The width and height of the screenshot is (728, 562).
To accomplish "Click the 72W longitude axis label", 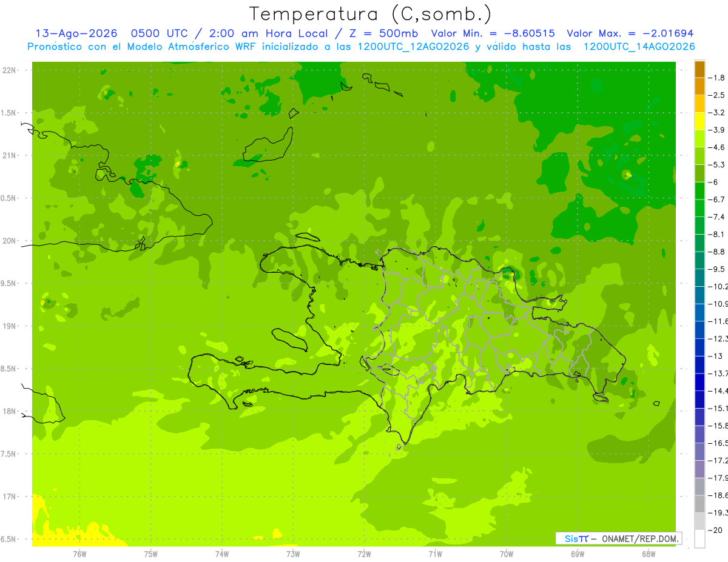I will [364, 554].
